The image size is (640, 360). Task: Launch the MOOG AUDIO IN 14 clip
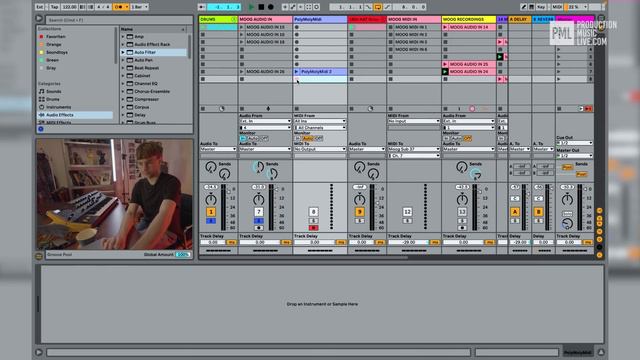(x=445, y=27)
